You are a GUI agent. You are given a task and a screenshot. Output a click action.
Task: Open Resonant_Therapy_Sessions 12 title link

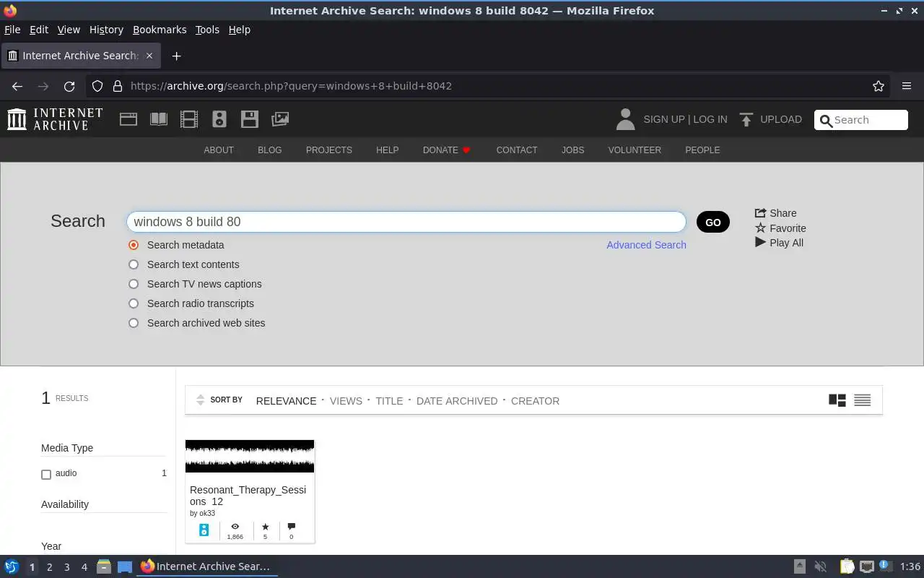tap(248, 496)
